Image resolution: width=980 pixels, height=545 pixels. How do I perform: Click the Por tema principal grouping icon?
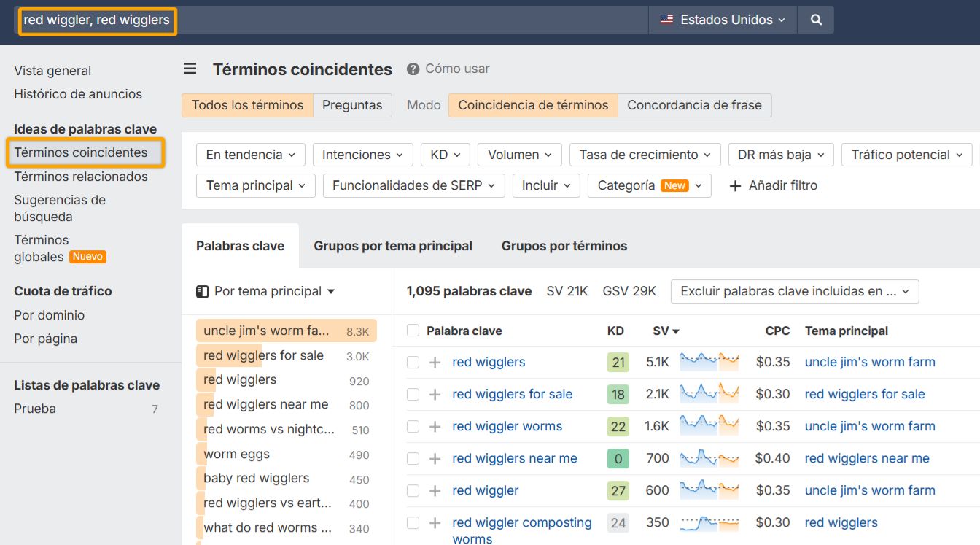[202, 290]
